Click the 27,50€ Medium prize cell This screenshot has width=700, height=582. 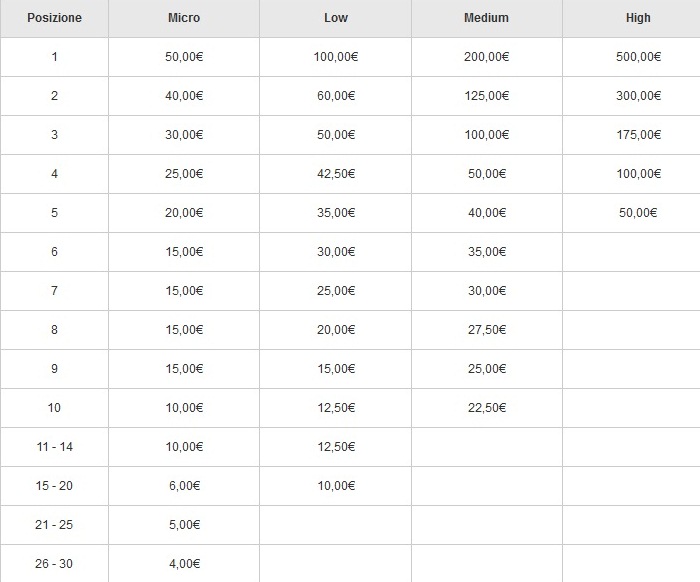(487, 330)
